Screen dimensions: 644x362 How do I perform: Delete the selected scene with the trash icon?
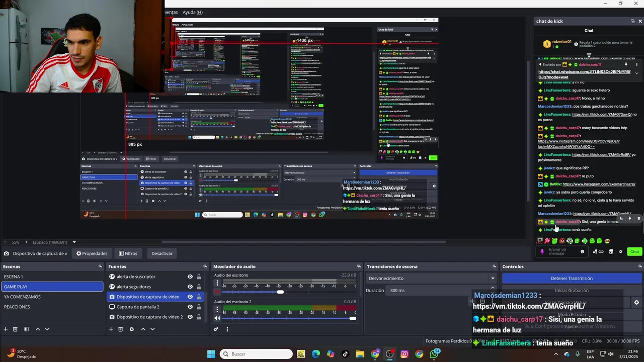point(15,329)
